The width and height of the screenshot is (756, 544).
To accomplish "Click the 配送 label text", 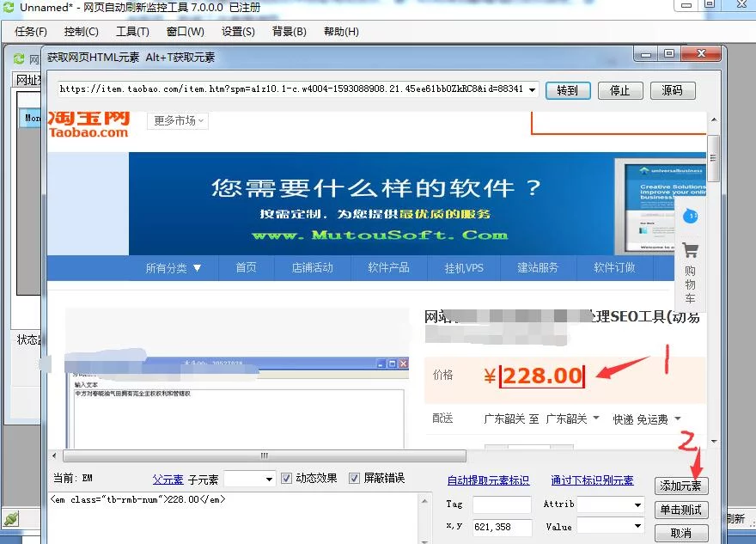I will click(442, 419).
